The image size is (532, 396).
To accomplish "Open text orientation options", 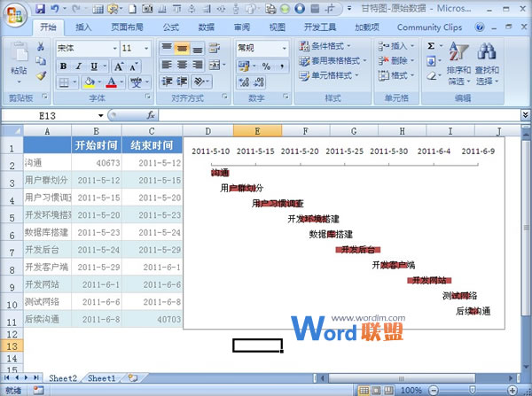I will point(201,82).
